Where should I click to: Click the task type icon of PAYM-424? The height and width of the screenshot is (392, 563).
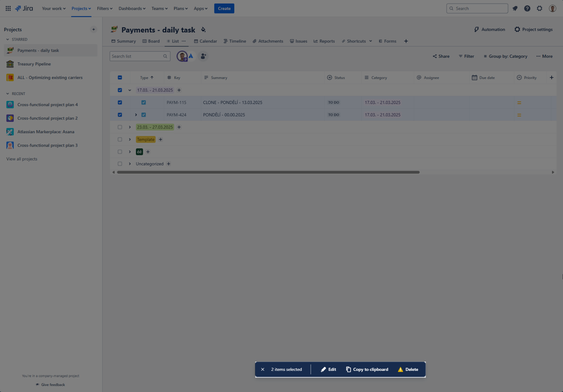(x=144, y=115)
